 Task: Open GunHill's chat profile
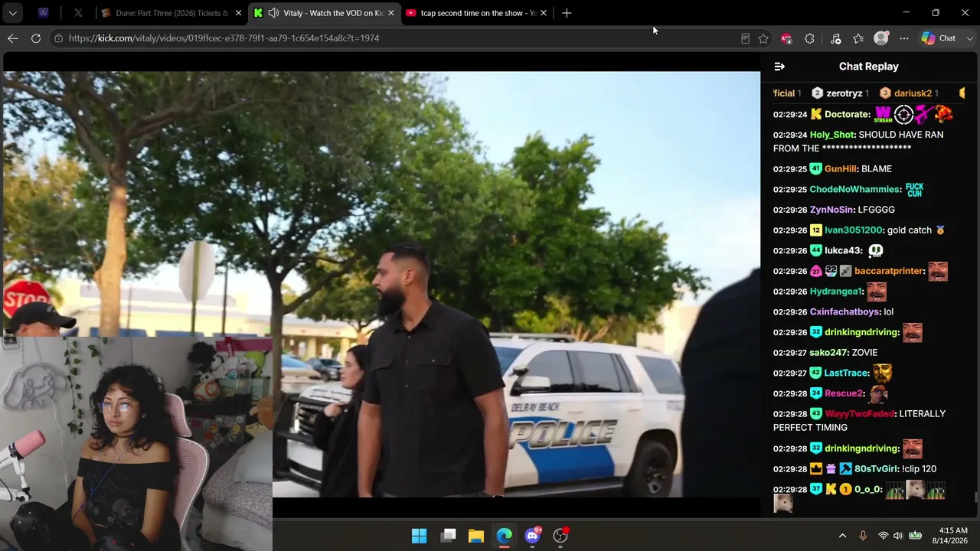point(841,169)
